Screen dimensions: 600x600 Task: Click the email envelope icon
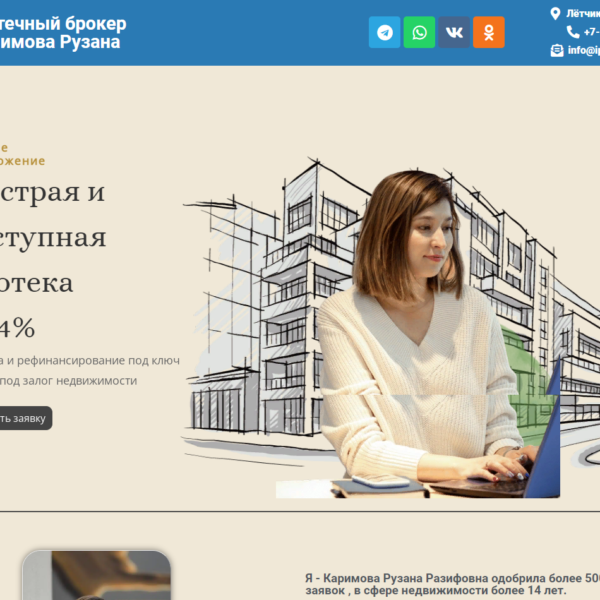pyautogui.click(x=557, y=50)
